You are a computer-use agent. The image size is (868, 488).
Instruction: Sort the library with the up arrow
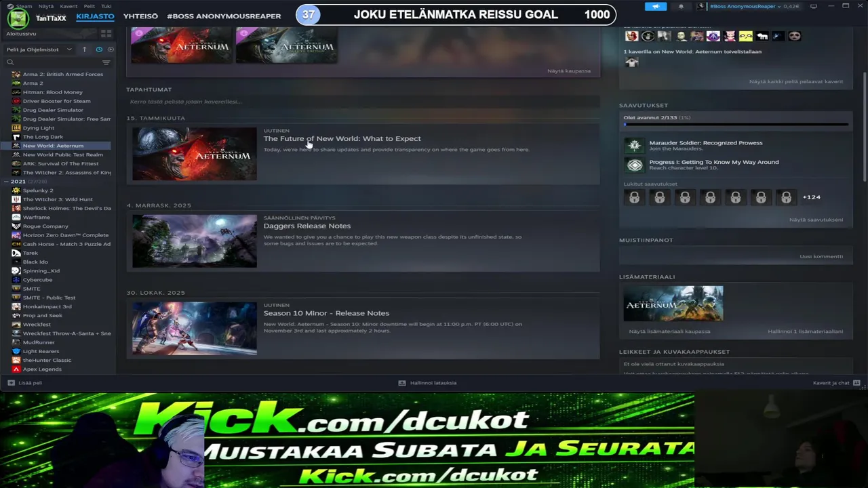click(84, 49)
